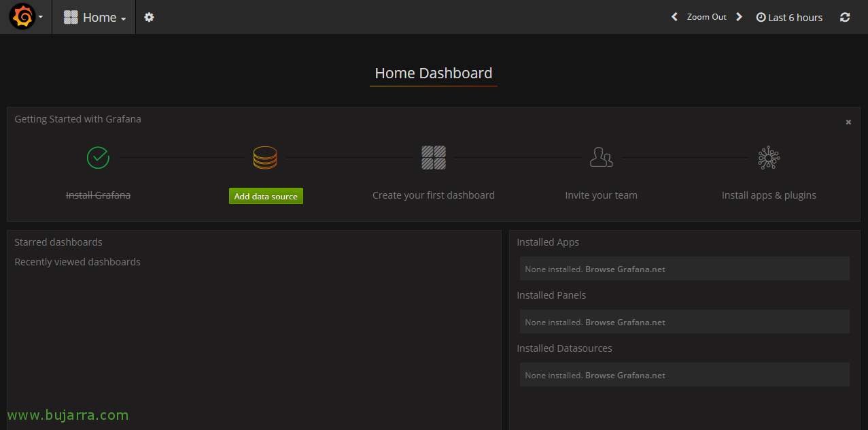Expand the caret next to Grafana logo
This screenshot has width=868, height=430.
41,17
